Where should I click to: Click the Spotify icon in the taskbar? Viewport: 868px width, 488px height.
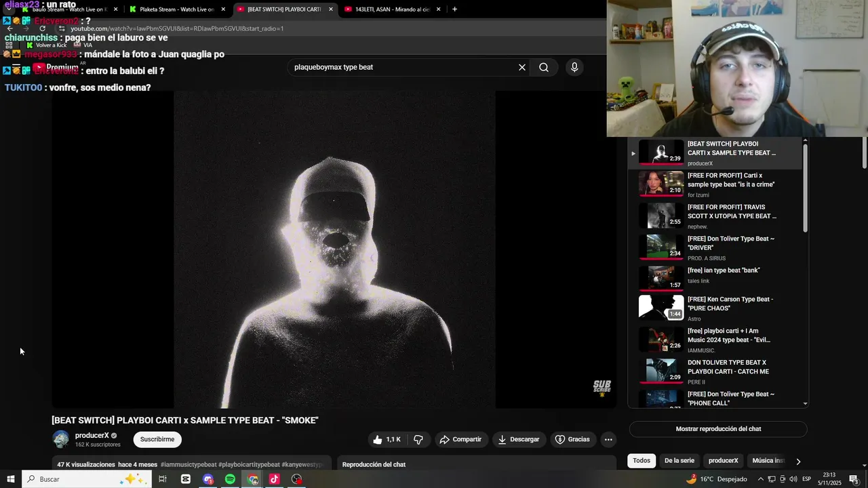230,479
